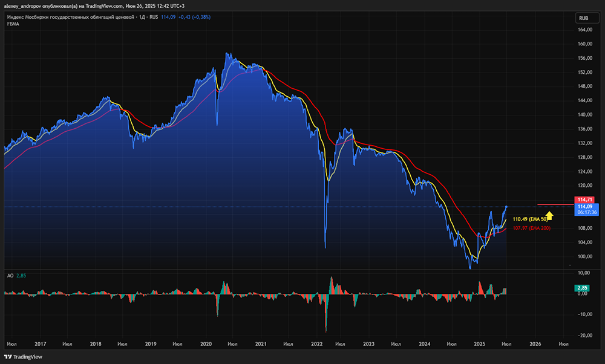Image resolution: width=605 pixels, height=364 pixels.
Task: Click the 2024 time axis label
Action: pos(425,344)
